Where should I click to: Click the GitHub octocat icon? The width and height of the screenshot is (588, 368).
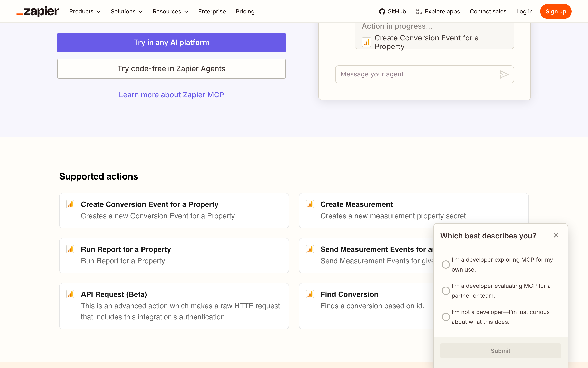pyautogui.click(x=382, y=11)
